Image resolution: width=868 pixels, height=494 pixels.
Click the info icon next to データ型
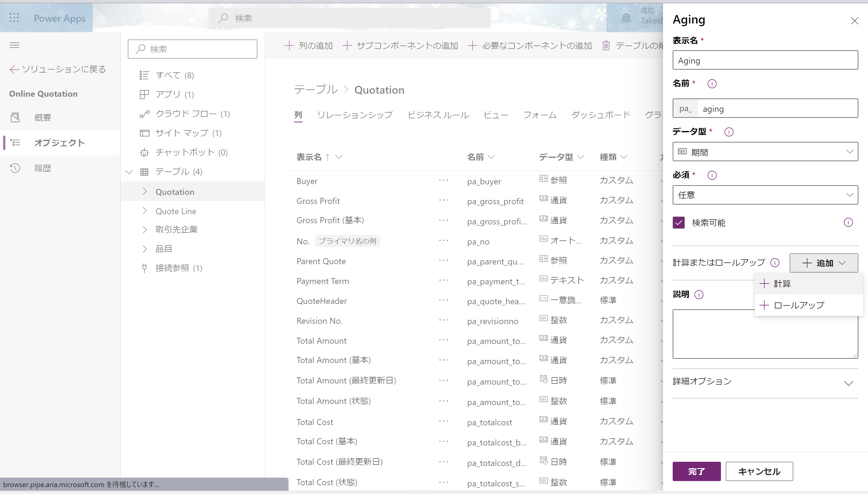point(729,132)
